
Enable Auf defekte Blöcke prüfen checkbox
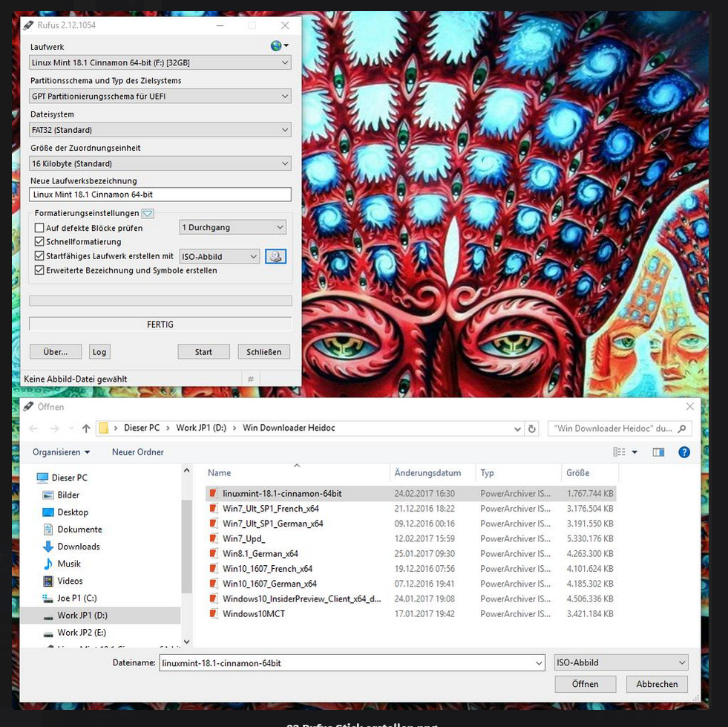(x=39, y=228)
